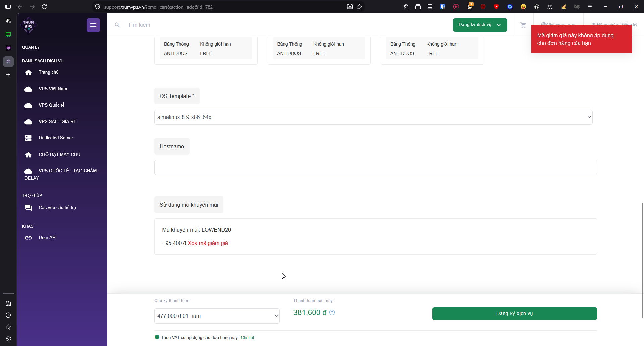Go to Trang chủ in sidebar
The image size is (644, 346).
coord(49,72)
